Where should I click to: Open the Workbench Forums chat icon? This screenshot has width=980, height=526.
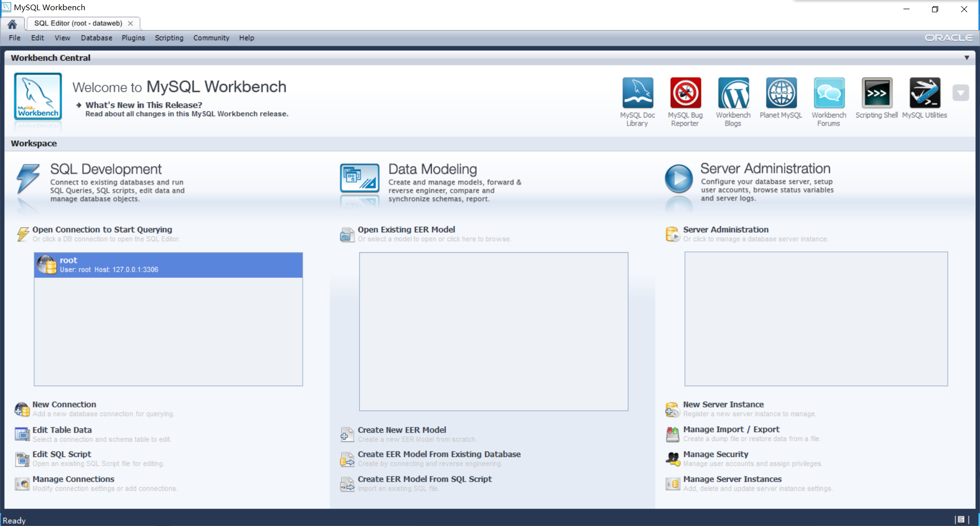(x=829, y=93)
